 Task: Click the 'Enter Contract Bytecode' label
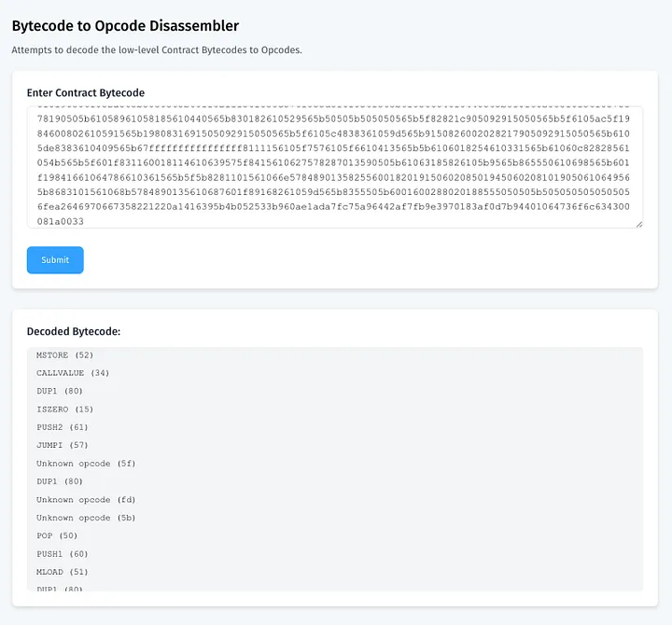[x=86, y=93]
